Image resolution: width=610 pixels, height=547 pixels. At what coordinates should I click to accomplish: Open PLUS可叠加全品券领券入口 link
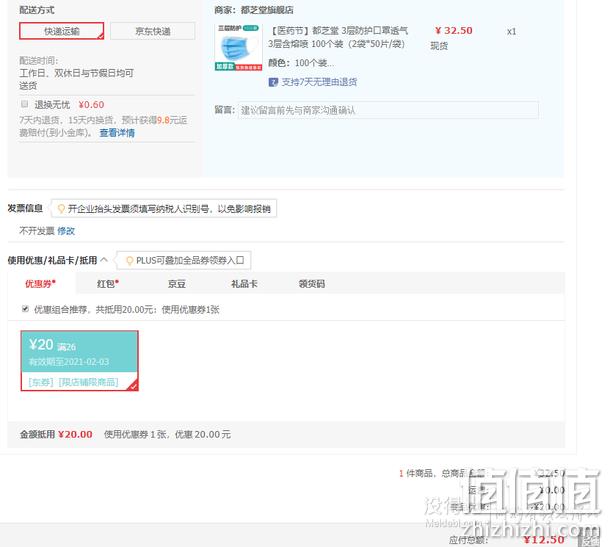[190, 261]
